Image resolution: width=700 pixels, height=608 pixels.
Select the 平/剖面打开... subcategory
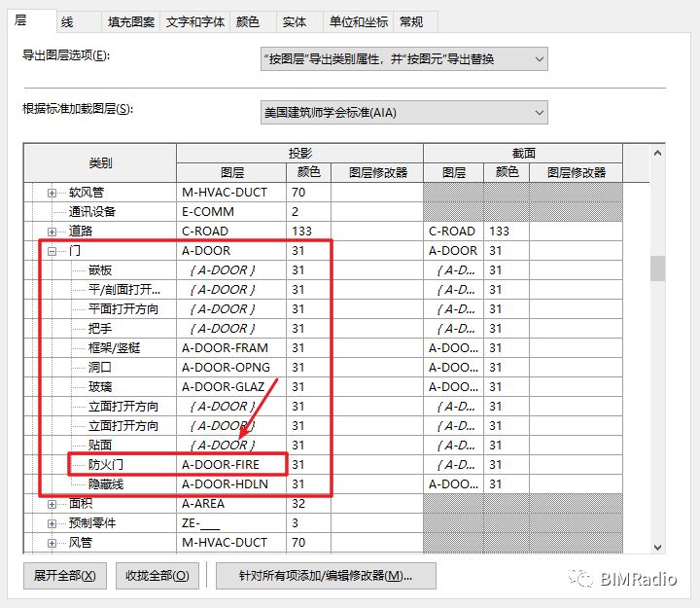124,290
